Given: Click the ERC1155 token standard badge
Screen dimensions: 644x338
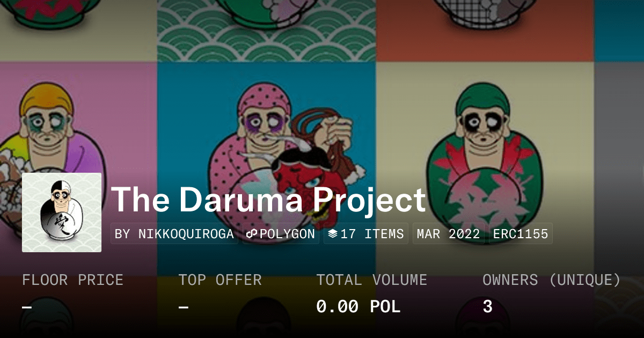Looking at the screenshot, I should tap(519, 234).
